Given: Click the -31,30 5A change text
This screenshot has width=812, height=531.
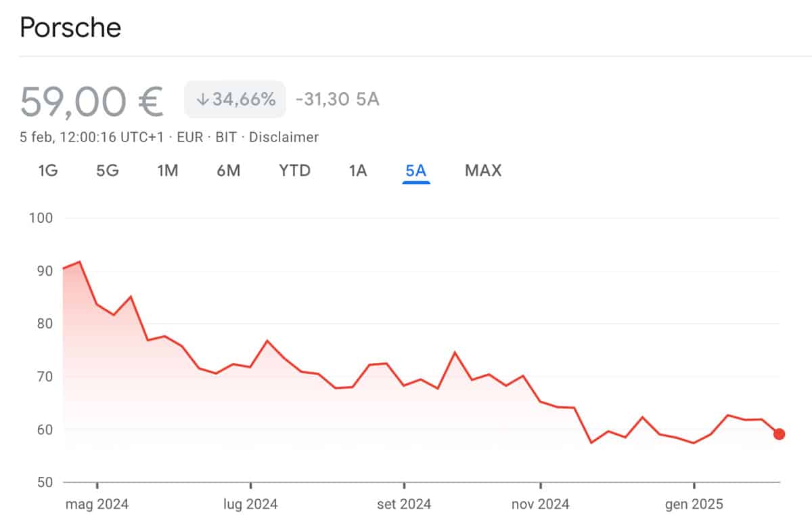Looking at the screenshot, I should [337, 100].
